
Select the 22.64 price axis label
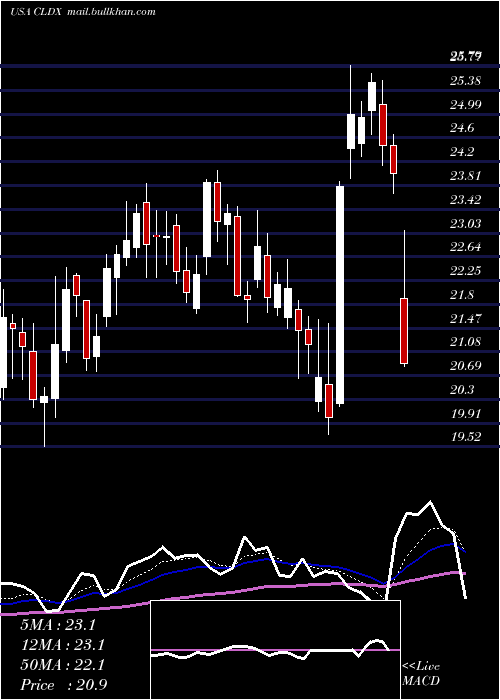click(x=465, y=247)
